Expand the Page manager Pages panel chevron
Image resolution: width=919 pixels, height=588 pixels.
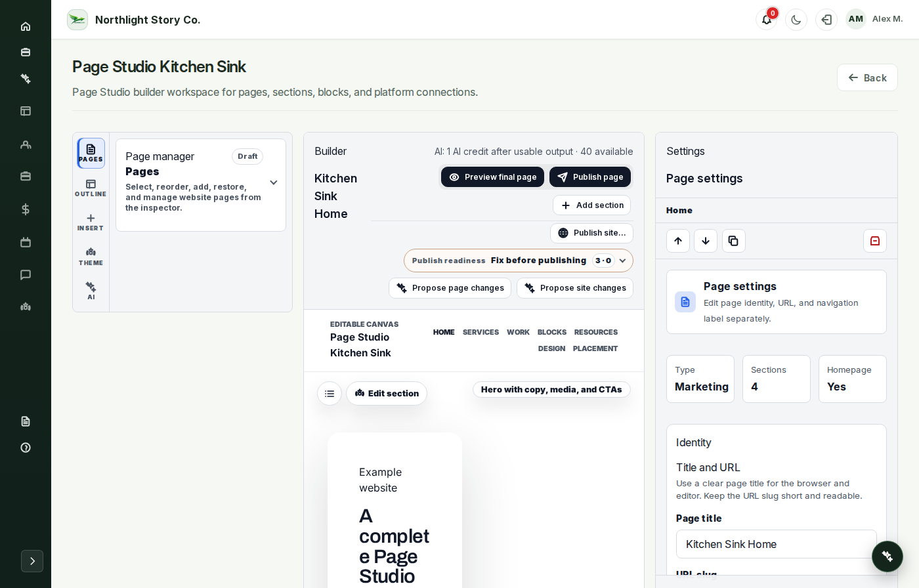click(x=274, y=182)
